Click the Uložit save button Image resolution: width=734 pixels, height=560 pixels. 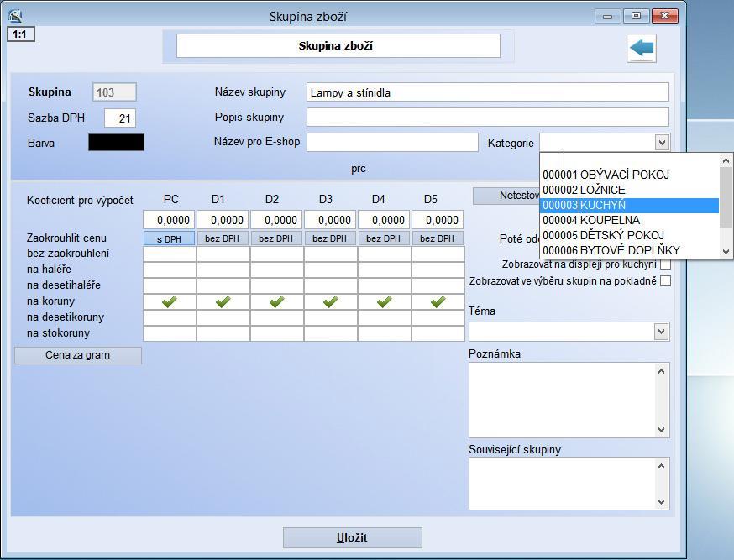353,537
